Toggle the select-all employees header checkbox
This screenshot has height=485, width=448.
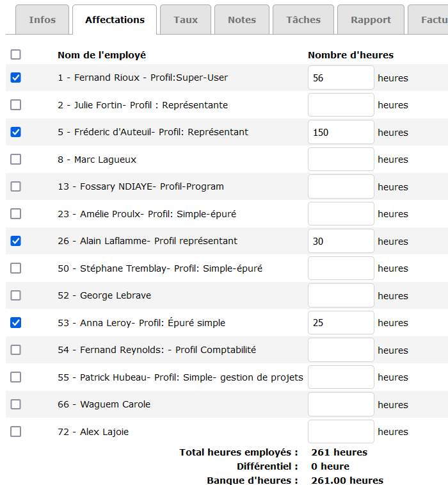pyautogui.click(x=16, y=54)
